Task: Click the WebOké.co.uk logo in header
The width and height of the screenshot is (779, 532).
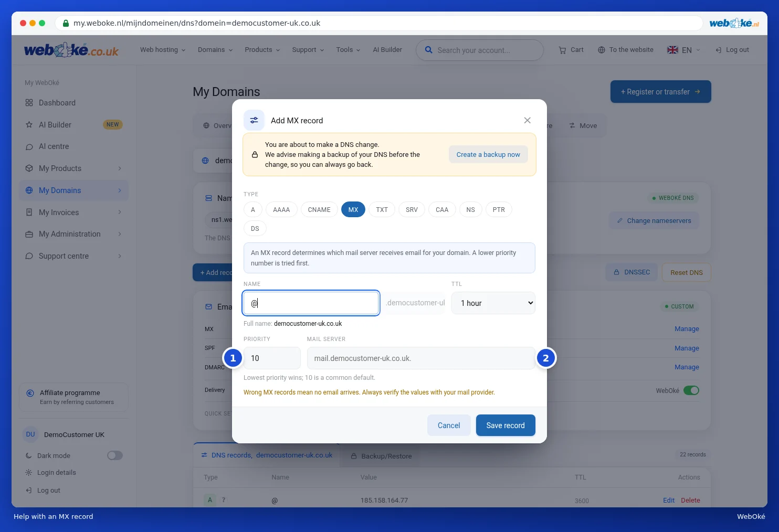Action: 71,50
